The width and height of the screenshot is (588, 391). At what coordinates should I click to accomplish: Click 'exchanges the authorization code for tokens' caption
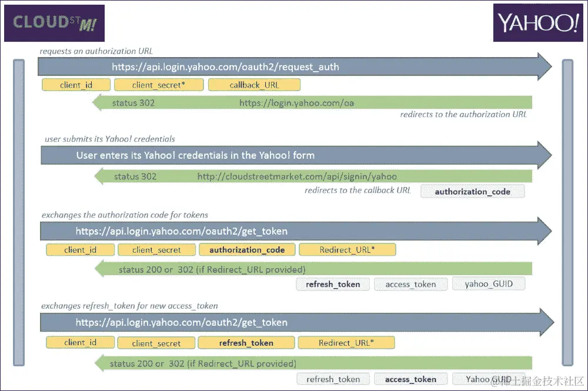tap(125, 215)
